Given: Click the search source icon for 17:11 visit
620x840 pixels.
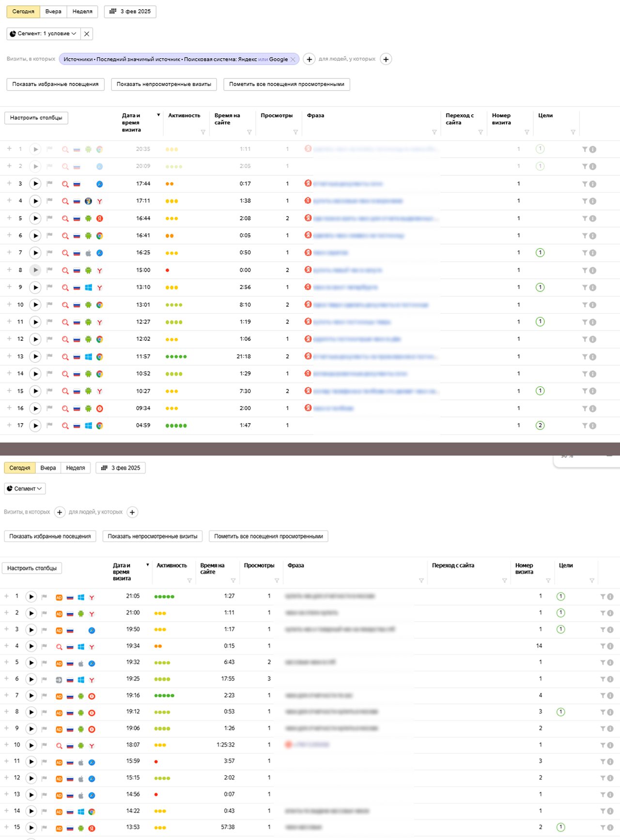Looking at the screenshot, I should (x=65, y=201).
